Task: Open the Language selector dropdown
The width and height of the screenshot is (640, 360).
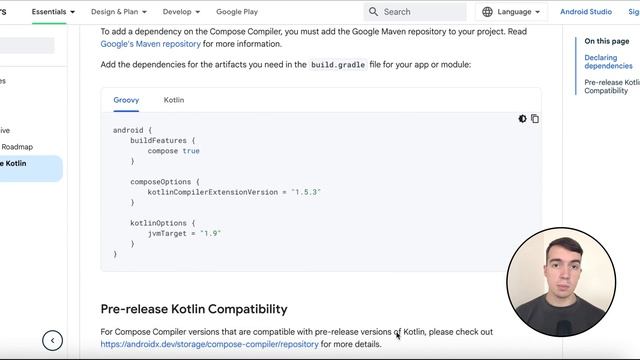Action: (511, 12)
